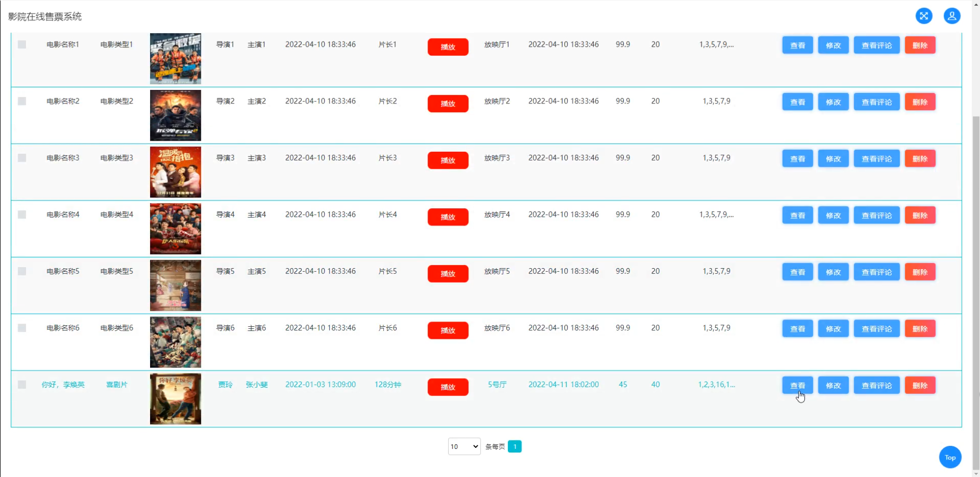View the 电影名称4 poster image
Screen dimensions: 980x477
click(x=176, y=229)
